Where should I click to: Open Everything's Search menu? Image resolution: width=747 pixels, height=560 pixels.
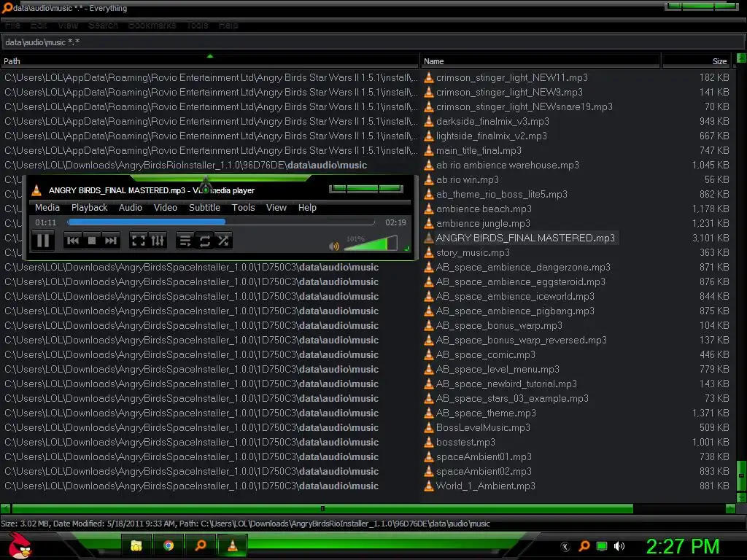coord(103,26)
